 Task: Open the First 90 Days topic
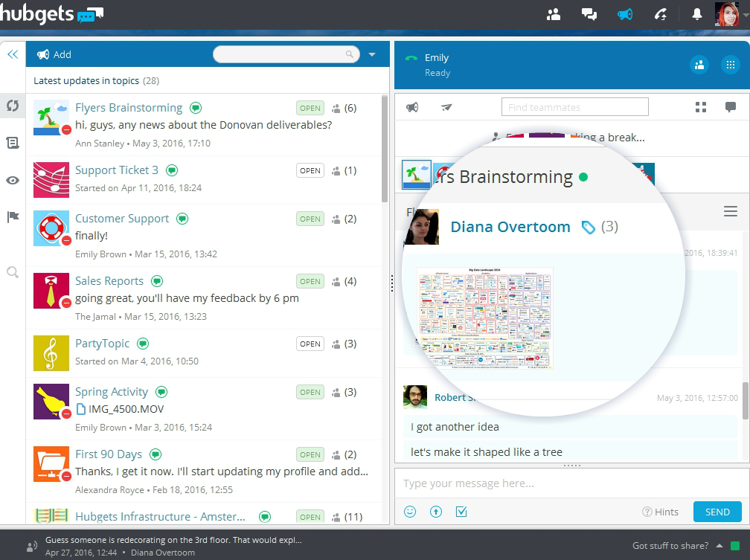109,454
